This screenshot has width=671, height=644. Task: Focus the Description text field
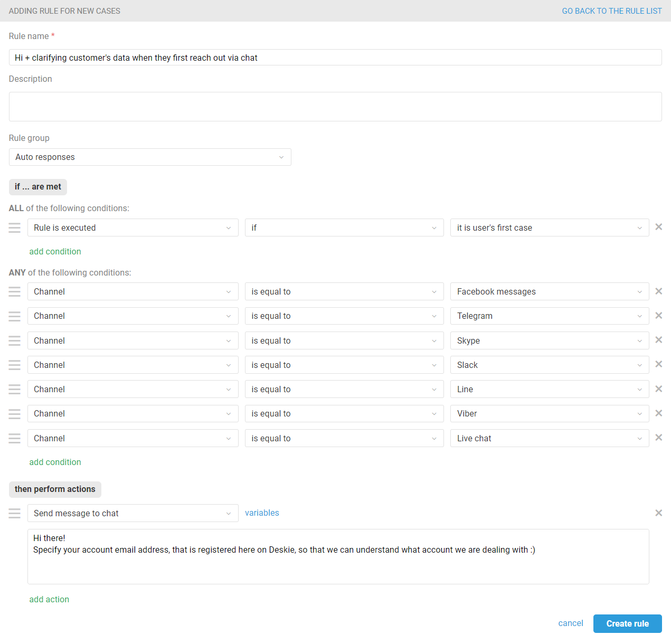tap(335, 107)
